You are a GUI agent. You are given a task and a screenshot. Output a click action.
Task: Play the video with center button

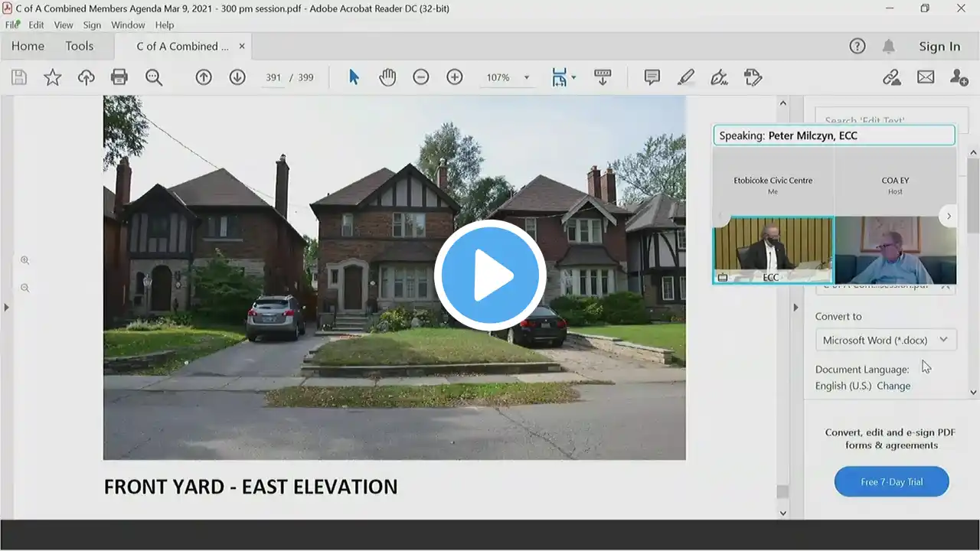[x=490, y=275]
